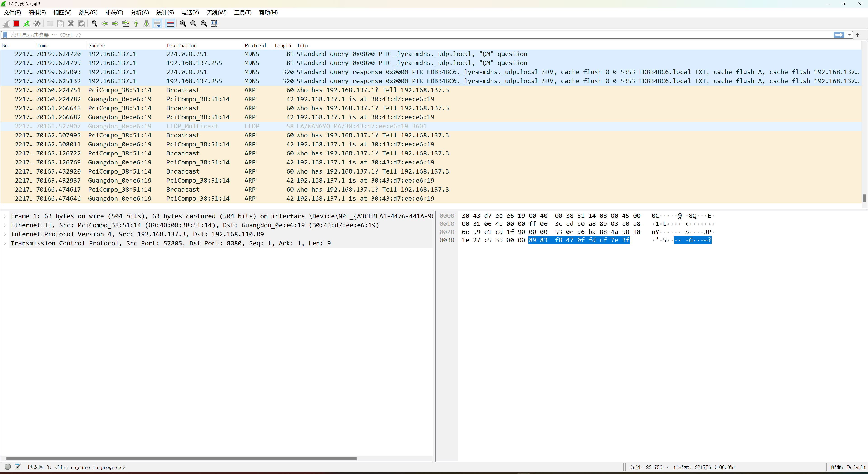Stop the capture with the red square icon

coord(16,23)
